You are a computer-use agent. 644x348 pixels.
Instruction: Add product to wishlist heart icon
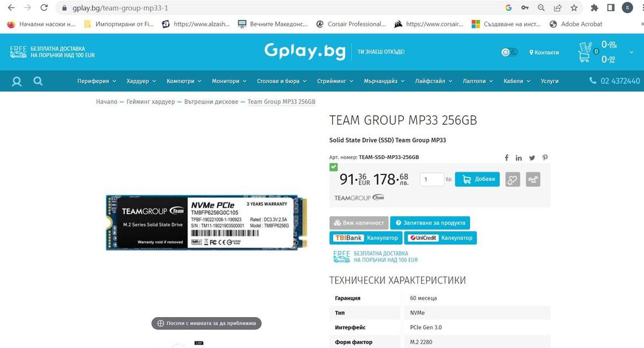coord(513,179)
